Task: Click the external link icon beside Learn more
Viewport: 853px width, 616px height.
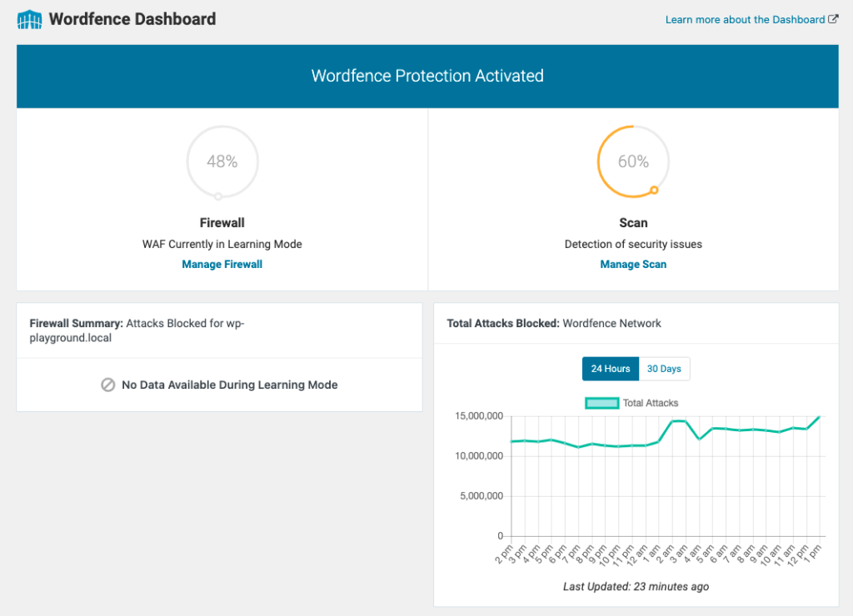Action: coord(833,19)
